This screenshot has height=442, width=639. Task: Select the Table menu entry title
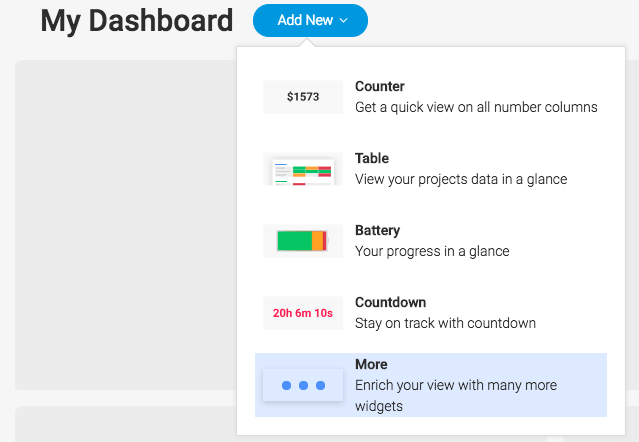click(x=372, y=158)
